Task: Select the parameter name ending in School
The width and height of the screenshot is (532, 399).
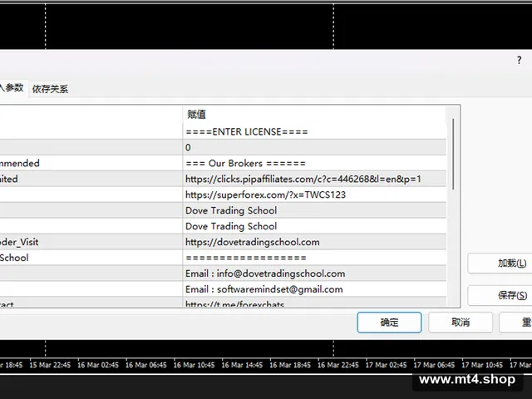Action: pyautogui.click(x=14, y=258)
